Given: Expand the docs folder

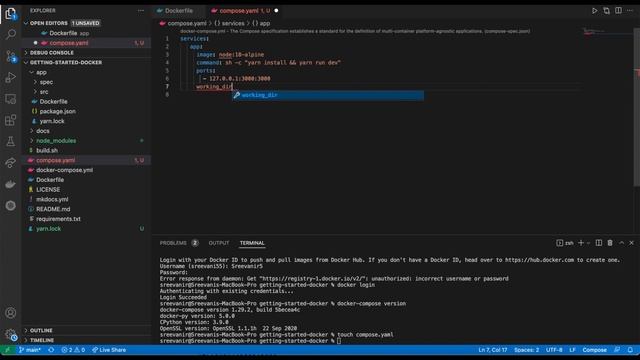Looking at the screenshot, I should [x=86, y=131].
